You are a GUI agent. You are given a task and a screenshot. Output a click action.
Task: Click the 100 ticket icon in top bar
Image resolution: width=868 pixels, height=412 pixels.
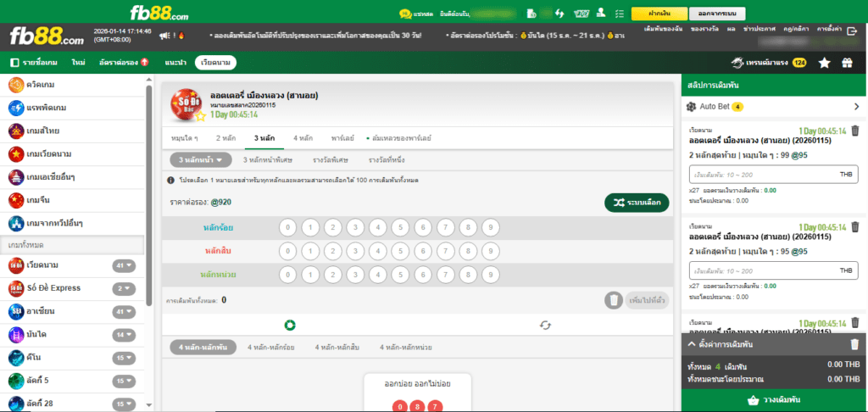(x=581, y=14)
